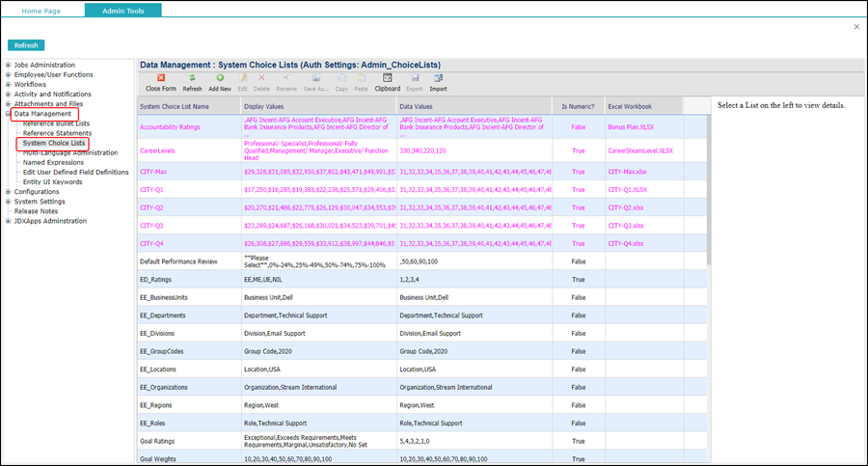Expand the Configurations tree node
This screenshot has height=466, width=868.
pyautogui.click(x=9, y=191)
